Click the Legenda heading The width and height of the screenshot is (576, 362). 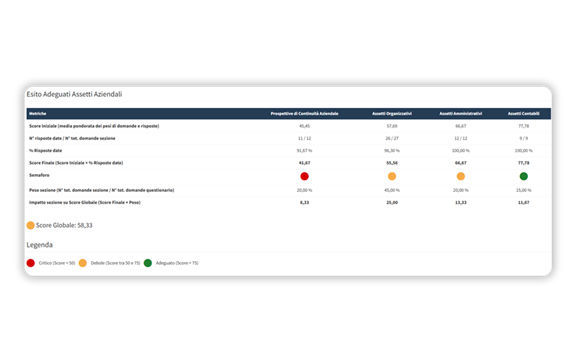(x=40, y=245)
